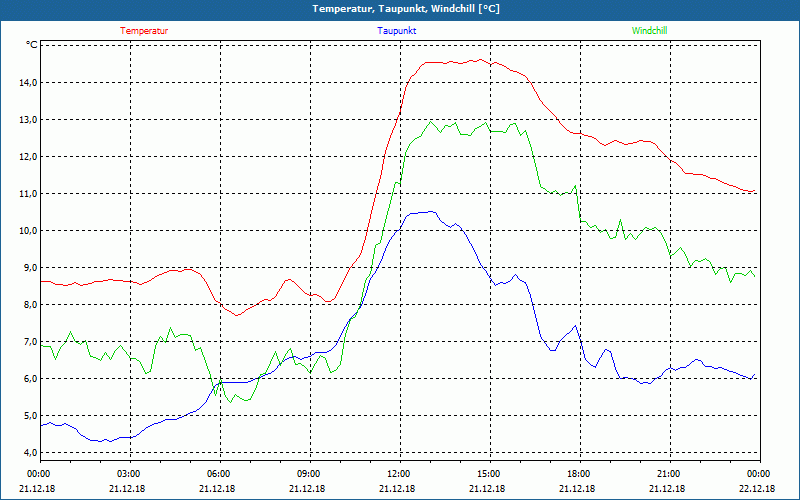The image size is (800, 500).
Task: Click the °C unit label on the y-axis
Action: [x=32, y=45]
